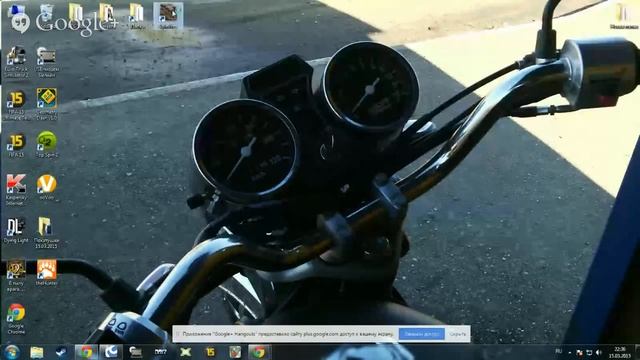Switch to the second Chrome taskbar window

coord(258,352)
